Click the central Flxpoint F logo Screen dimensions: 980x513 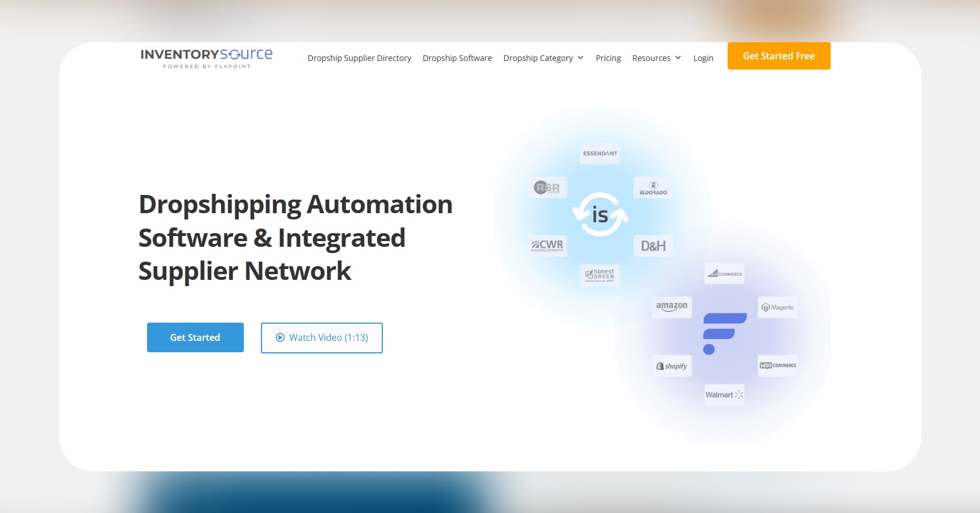pos(724,334)
